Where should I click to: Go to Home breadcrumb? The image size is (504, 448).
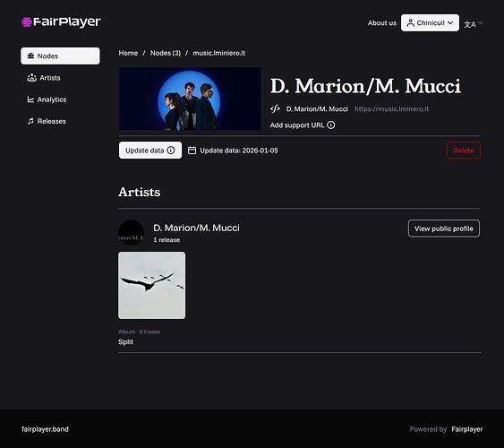128,53
